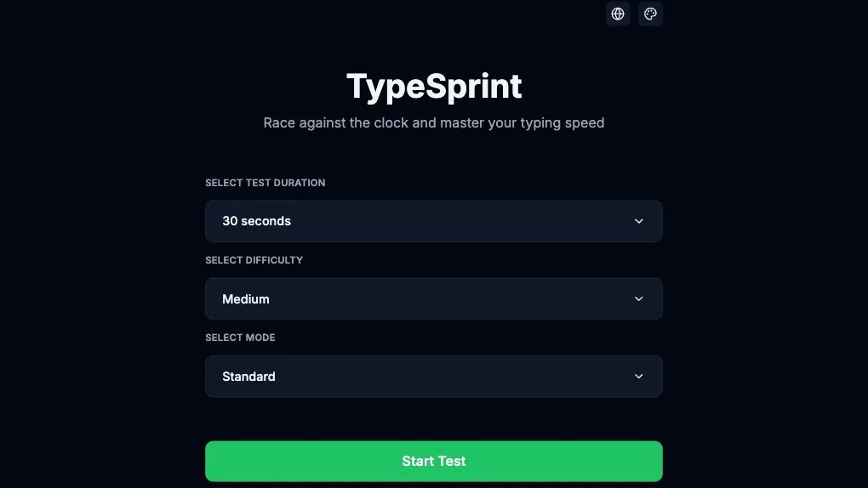This screenshot has width=868, height=488.
Task: Begin the typing test
Action: coord(433,461)
